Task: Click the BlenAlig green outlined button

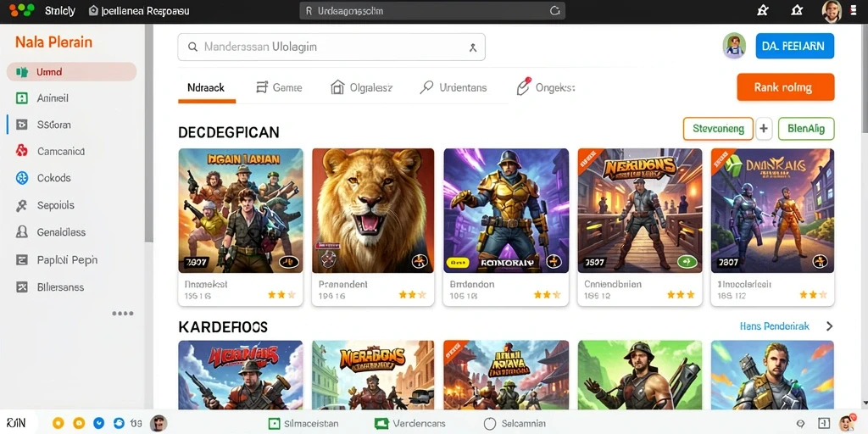Action: tap(806, 129)
